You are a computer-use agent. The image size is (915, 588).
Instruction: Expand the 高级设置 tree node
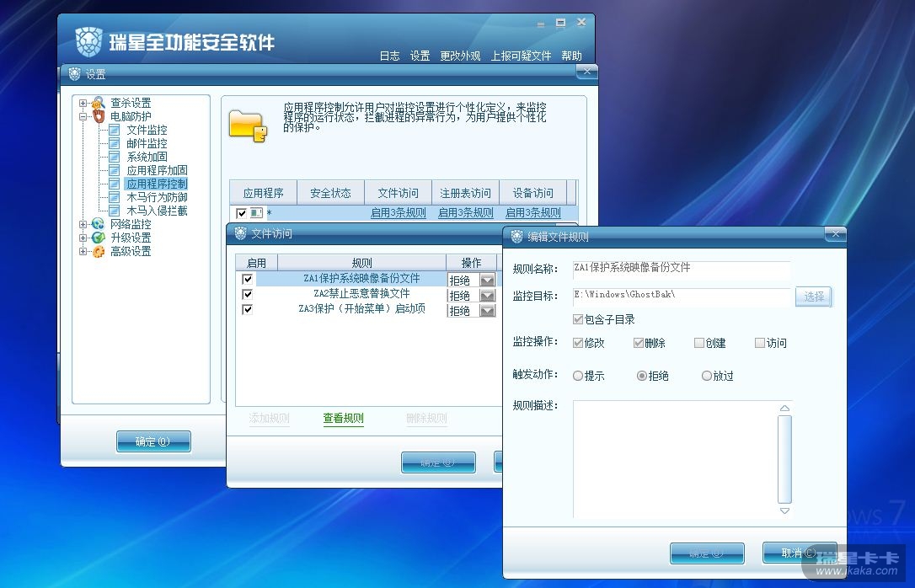[x=83, y=251]
